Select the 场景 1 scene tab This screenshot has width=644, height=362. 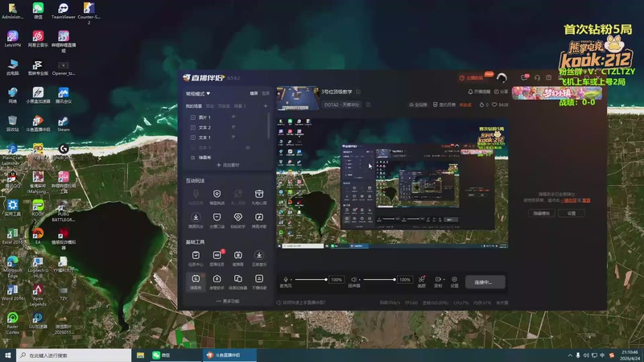[x=239, y=106]
